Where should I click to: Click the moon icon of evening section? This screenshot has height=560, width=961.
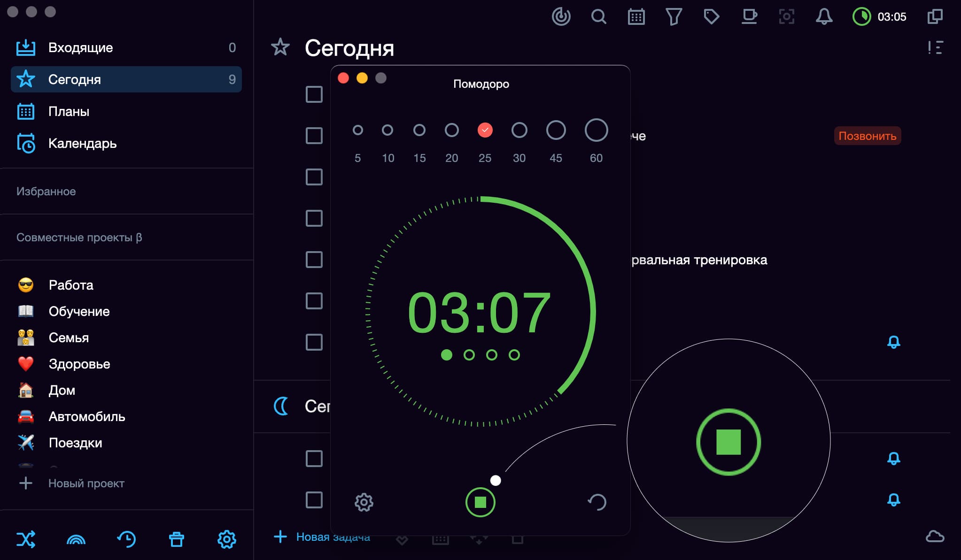pos(281,406)
